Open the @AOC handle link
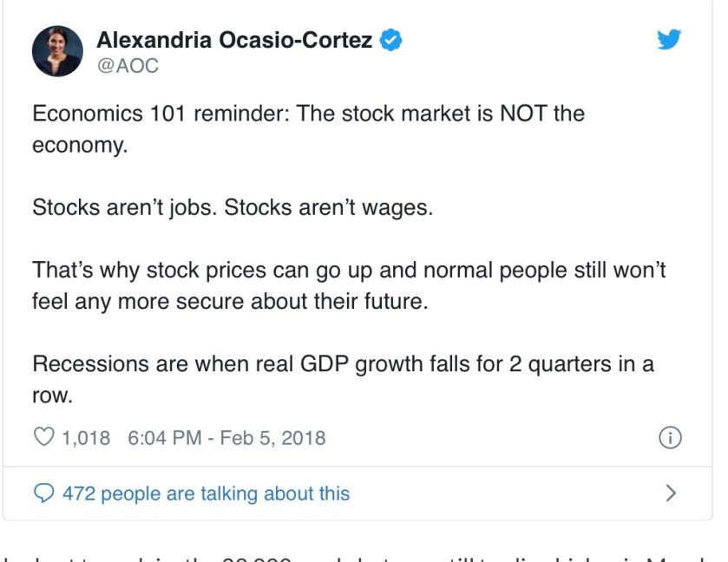The image size is (728, 562). [x=128, y=65]
